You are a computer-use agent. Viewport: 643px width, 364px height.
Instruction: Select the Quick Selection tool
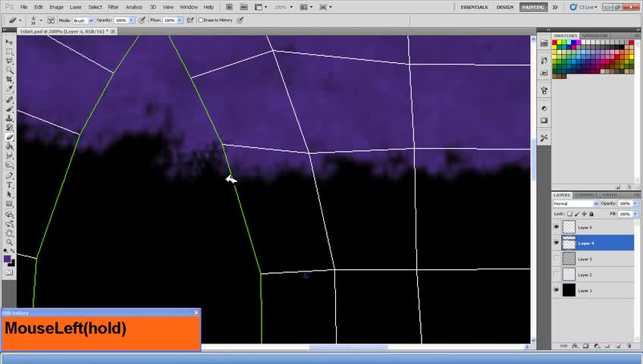coord(9,70)
